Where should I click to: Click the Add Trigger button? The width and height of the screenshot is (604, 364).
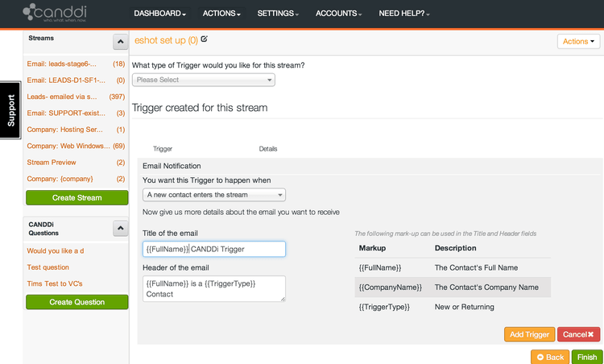[x=529, y=334]
